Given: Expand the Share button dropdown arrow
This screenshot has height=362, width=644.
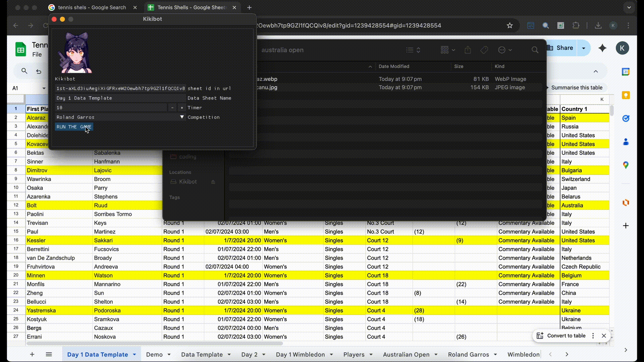Looking at the screenshot, I should (584, 48).
